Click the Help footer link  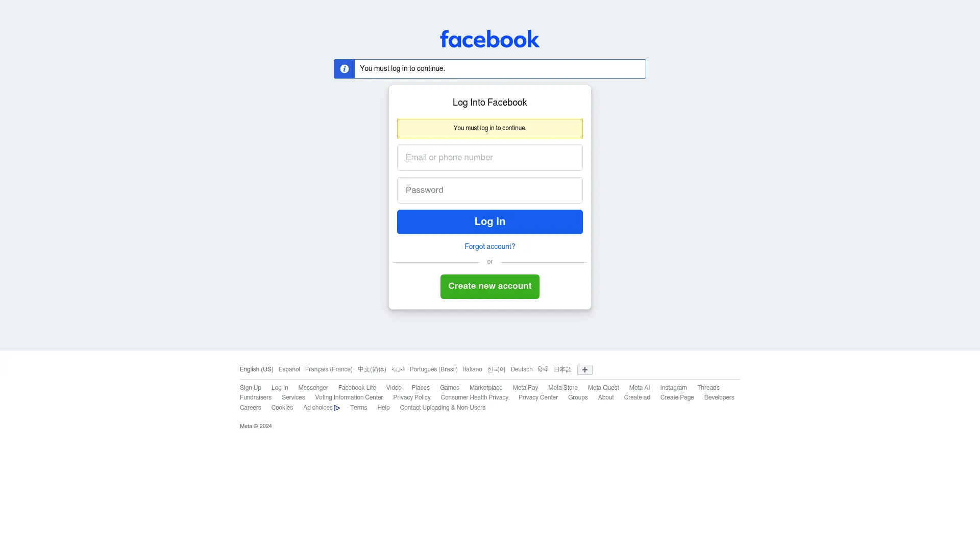point(384,407)
